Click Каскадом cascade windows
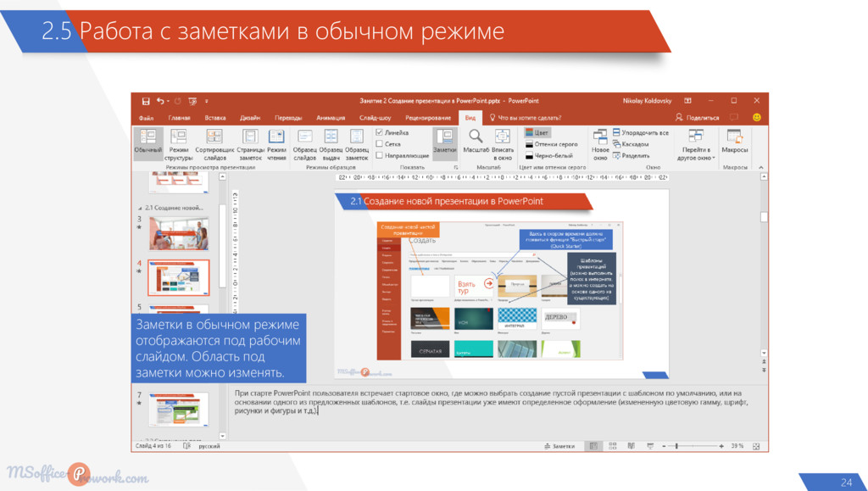The width and height of the screenshot is (868, 491). point(631,144)
